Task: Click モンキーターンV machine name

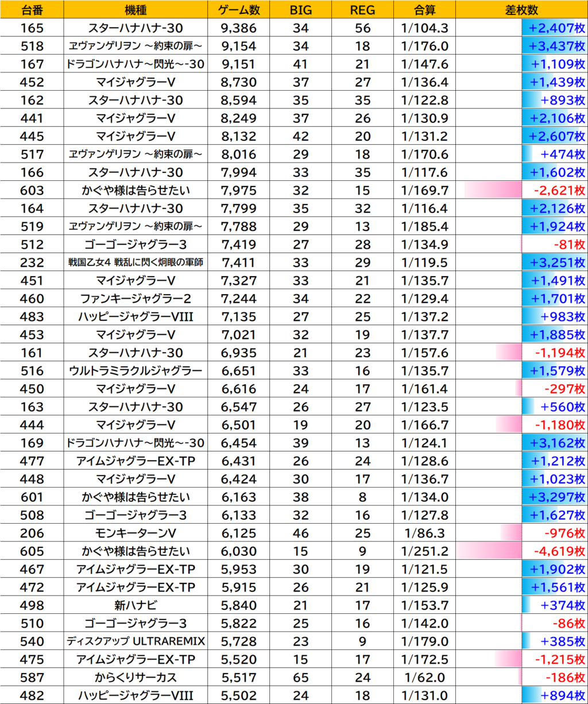Action: pyautogui.click(x=136, y=532)
